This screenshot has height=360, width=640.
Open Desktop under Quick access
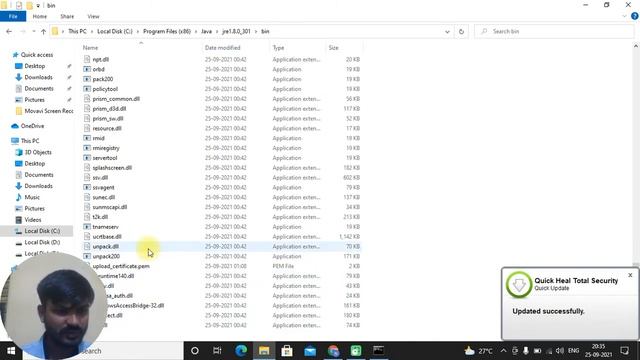click(x=34, y=66)
